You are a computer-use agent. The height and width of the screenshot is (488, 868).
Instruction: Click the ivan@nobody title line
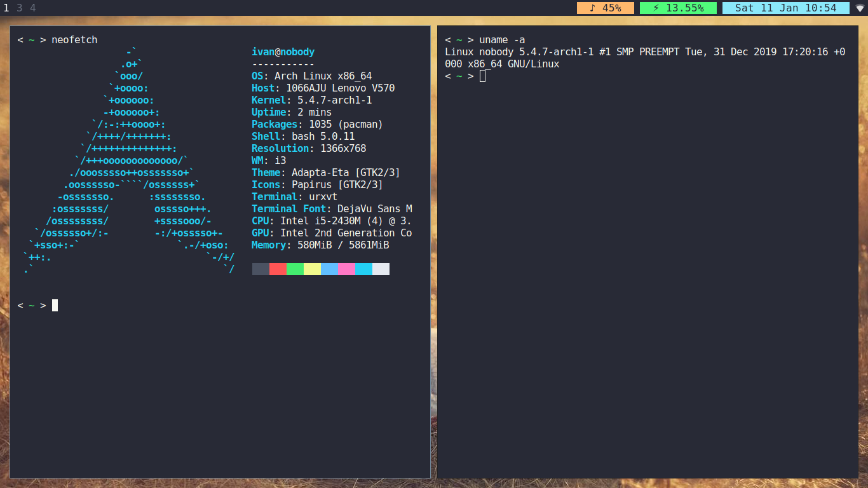click(x=283, y=52)
